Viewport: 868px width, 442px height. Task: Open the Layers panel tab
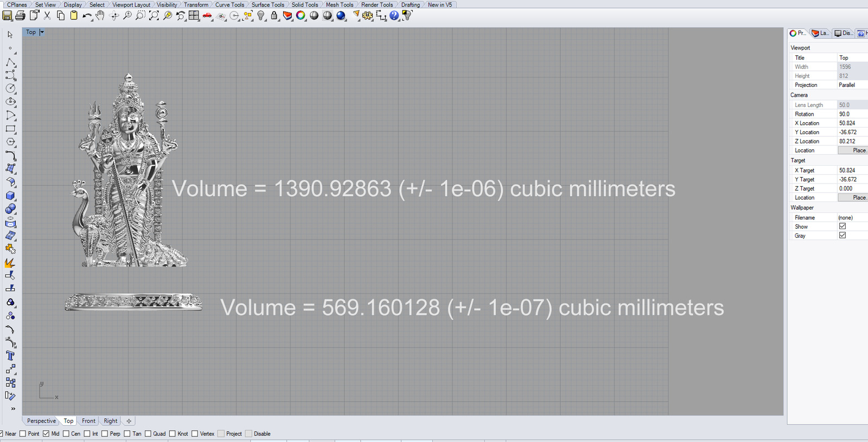[820, 33]
